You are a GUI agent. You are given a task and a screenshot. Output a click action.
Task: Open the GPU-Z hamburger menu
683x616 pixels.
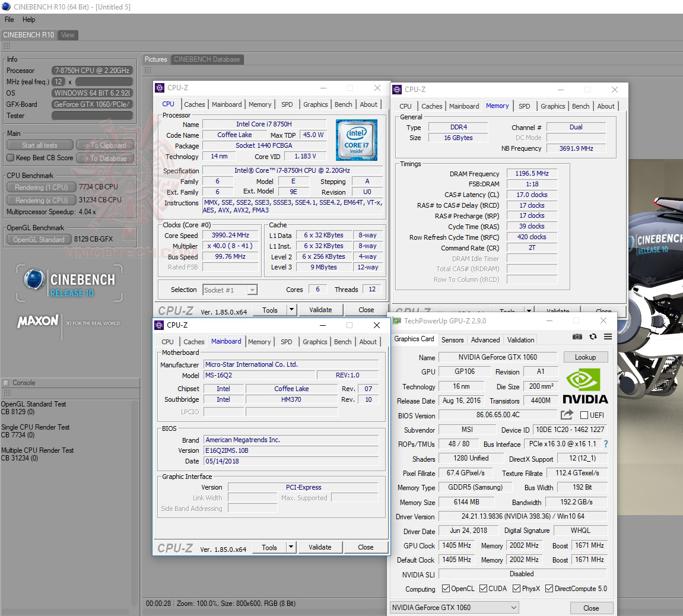coord(607,336)
